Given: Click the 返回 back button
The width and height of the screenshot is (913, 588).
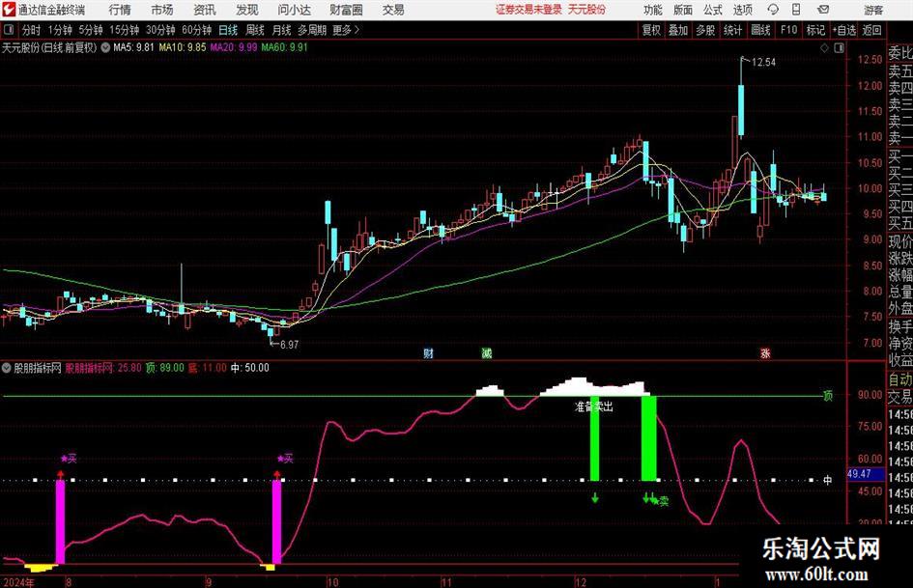Looking at the screenshot, I should pos(871,30).
